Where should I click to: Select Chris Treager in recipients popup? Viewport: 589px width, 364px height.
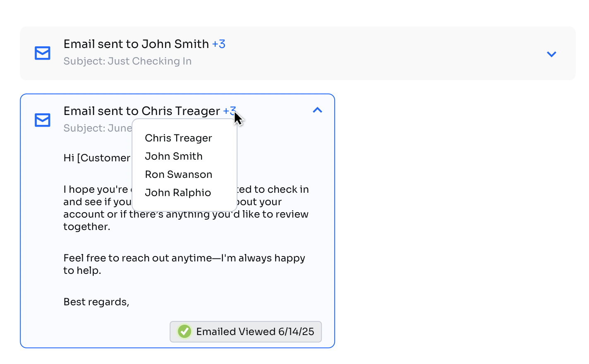[178, 138]
